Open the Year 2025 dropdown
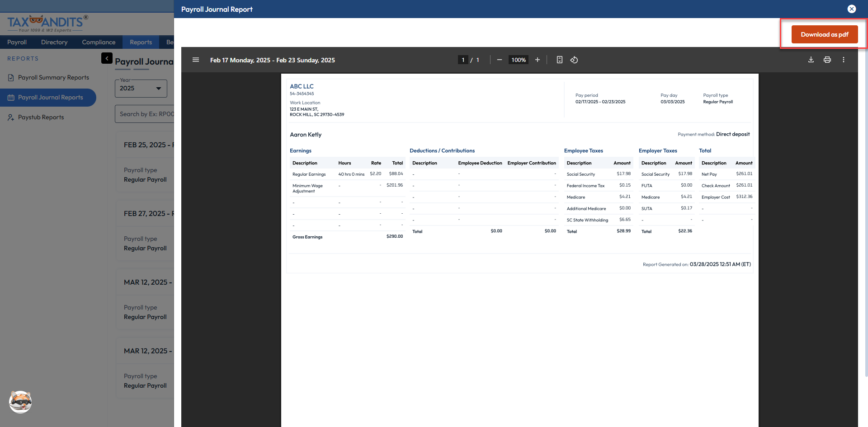Image resolution: width=868 pixels, height=427 pixels. point(141,89)
